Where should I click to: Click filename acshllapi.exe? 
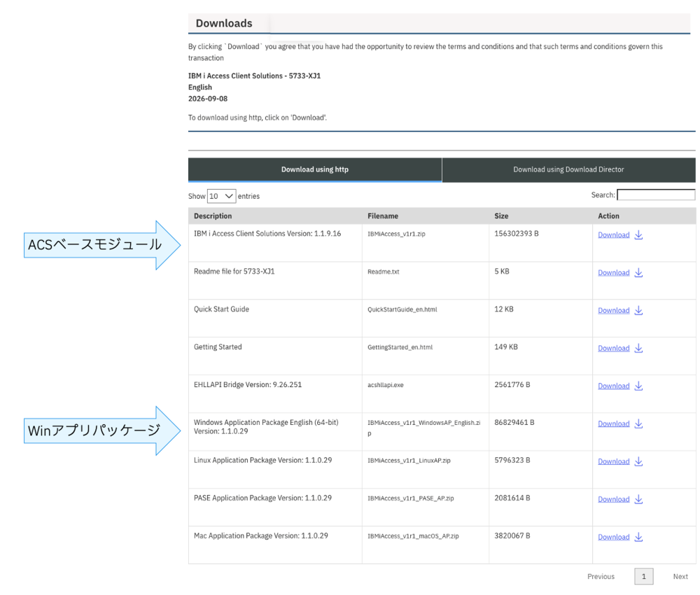click(x=385, y=385)
